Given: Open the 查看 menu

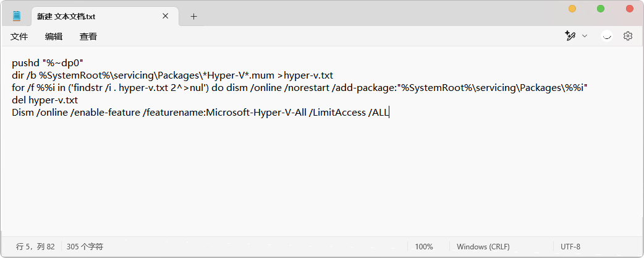Looking at the screenshot, I should [88, 37].
